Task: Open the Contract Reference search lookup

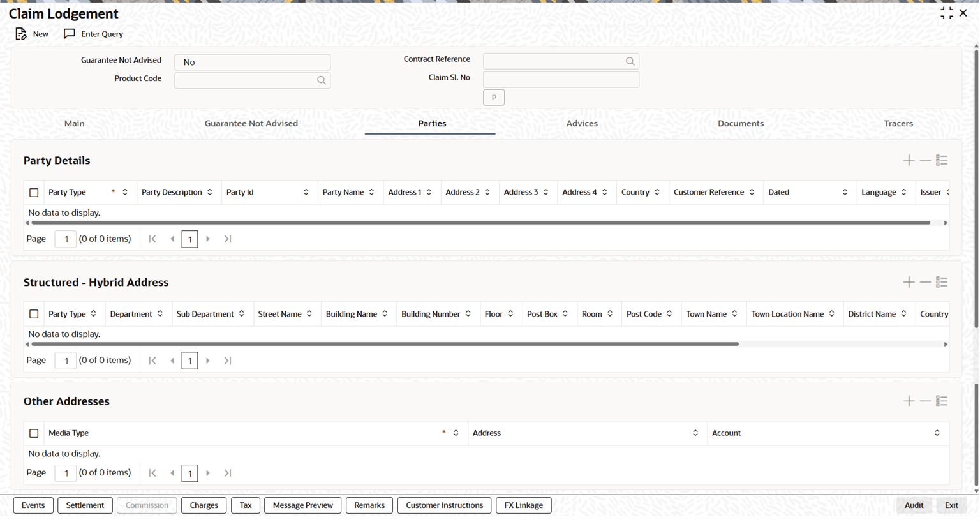Action: click(x=630, y=61)
